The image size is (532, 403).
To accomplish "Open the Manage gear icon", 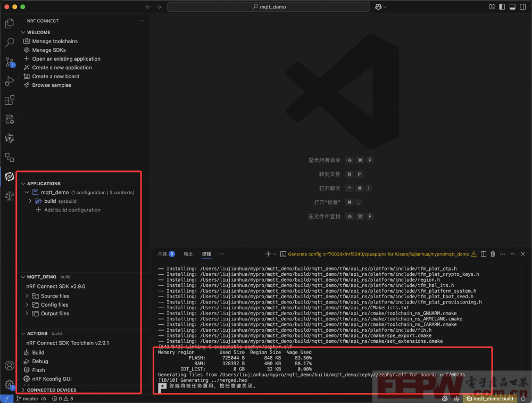I will 10,385.
